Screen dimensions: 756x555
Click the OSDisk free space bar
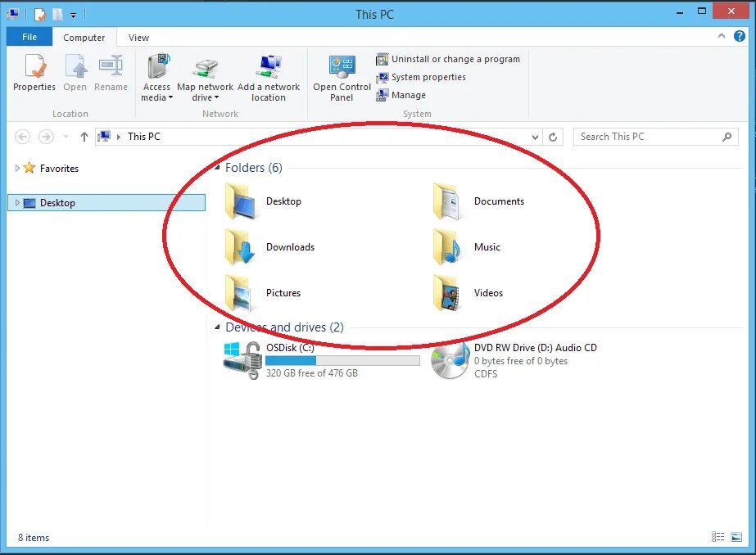click(342, 359)
